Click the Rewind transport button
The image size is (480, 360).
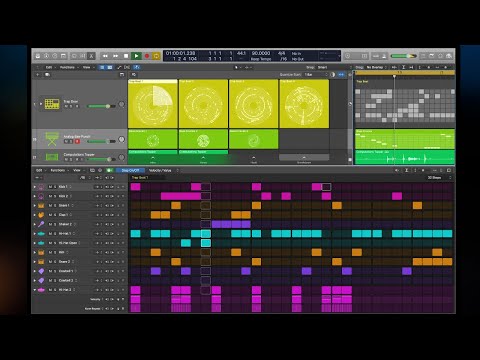pyautogui.click(x=105, y=56)
